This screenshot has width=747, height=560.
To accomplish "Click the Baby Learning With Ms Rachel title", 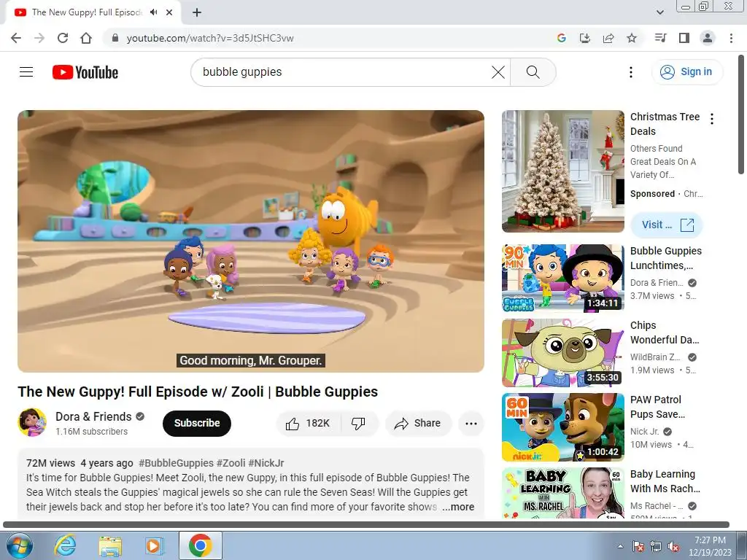I will click(x=665, y=481).
